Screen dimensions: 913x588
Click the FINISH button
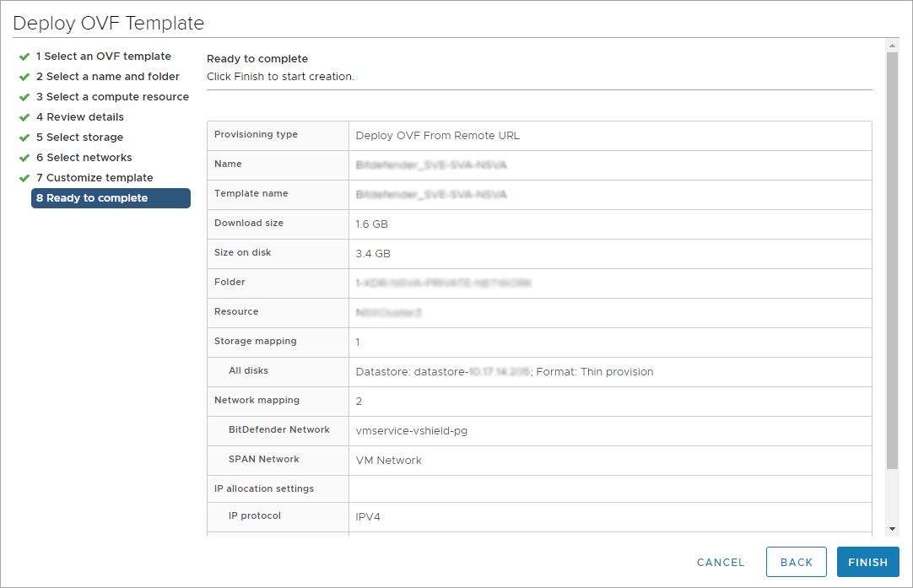coord(867,562)
